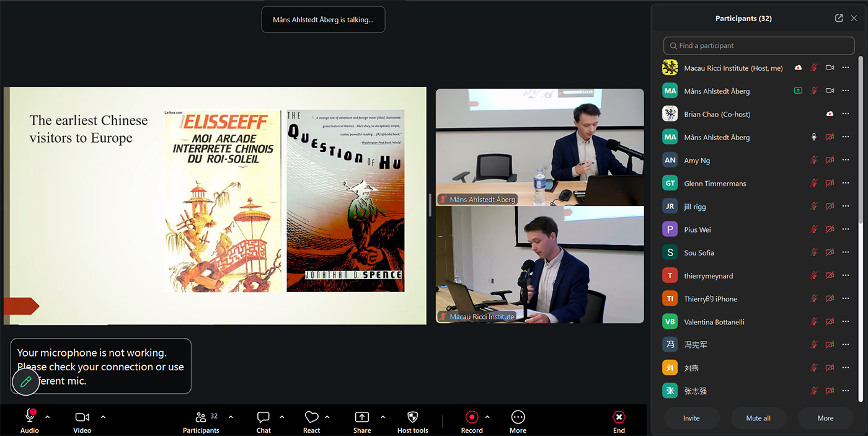Click the green pencil annotate icon
This screenshot has width=868, height=436.
(x=25, y=381)
